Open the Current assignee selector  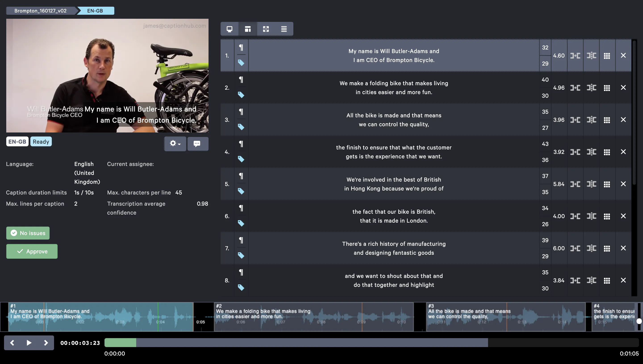point(131,164)
